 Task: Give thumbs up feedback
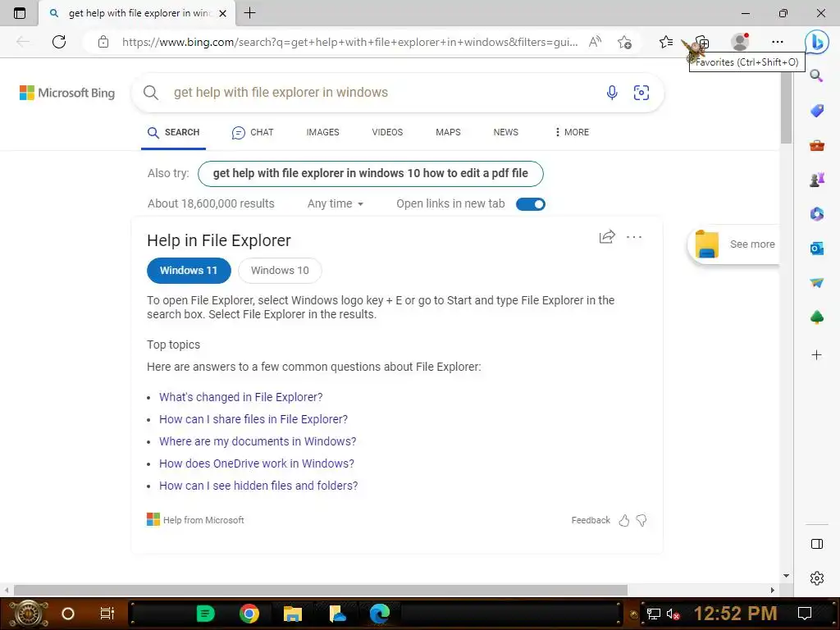click(624, 520)
